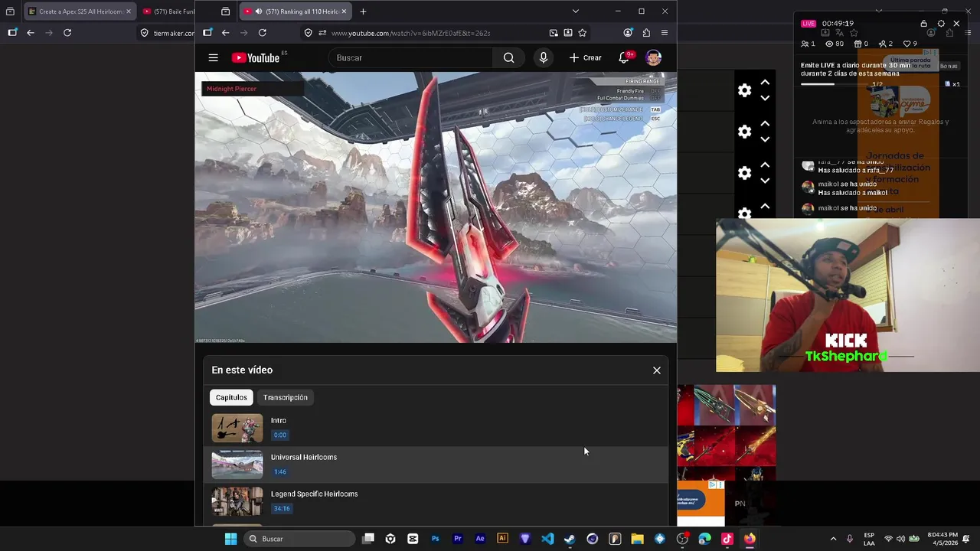This screenshot has height=551, width=980.
Task: Click the 34:16 chapter timestamp
Action: coord(282,508)
